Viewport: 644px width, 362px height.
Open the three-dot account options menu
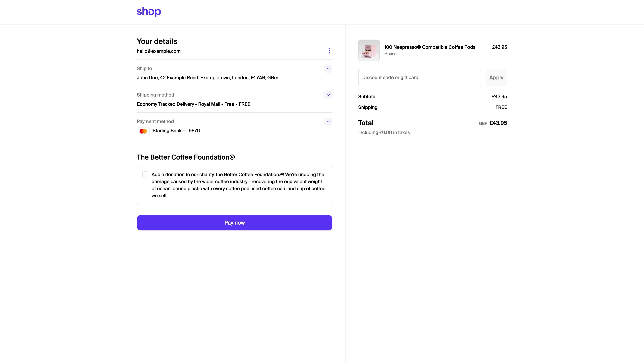pyautogui.click(x=329, y=51)
